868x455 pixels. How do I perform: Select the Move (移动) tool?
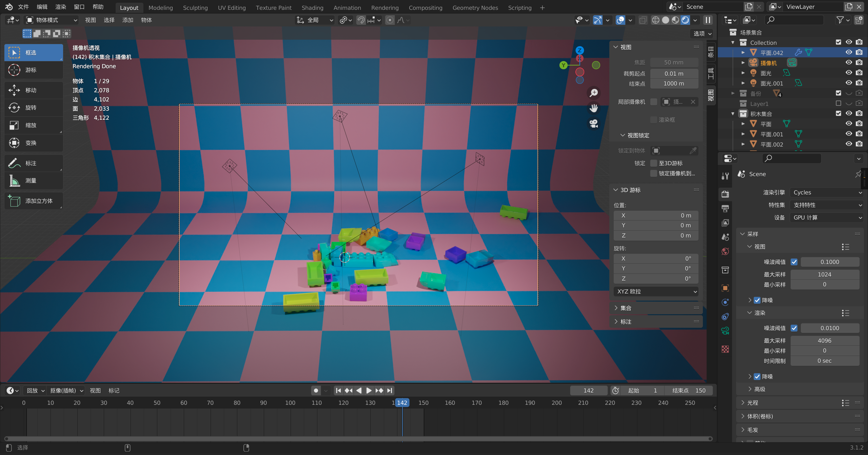point(34,90)
